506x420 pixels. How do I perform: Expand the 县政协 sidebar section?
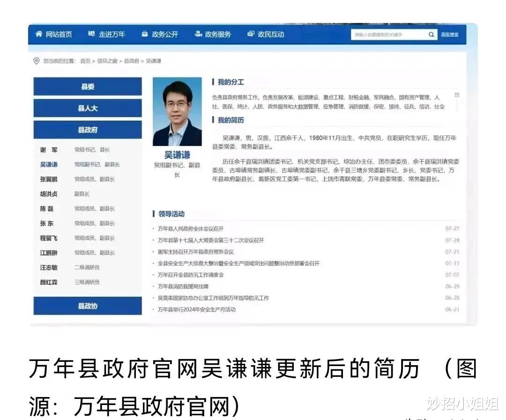(88, 306)
